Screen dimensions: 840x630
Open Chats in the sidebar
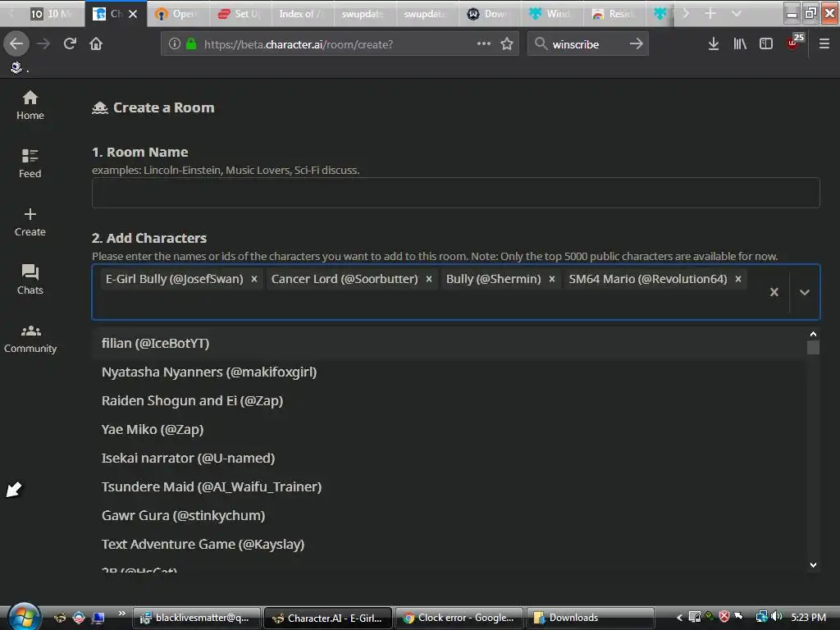coord(30,280)
